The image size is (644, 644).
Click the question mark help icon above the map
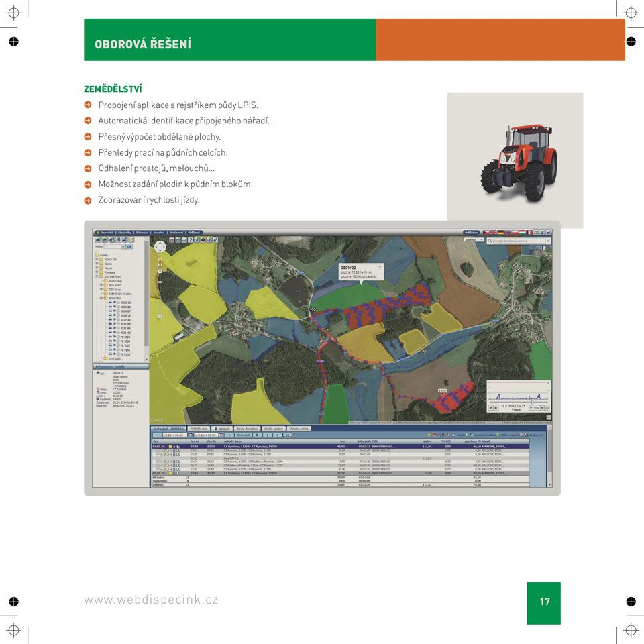191,240
